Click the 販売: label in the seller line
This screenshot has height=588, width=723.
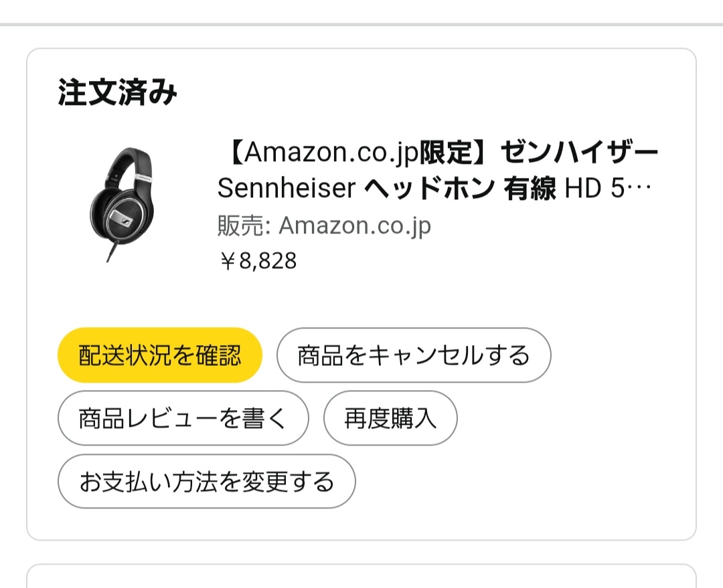coord(243,226)
